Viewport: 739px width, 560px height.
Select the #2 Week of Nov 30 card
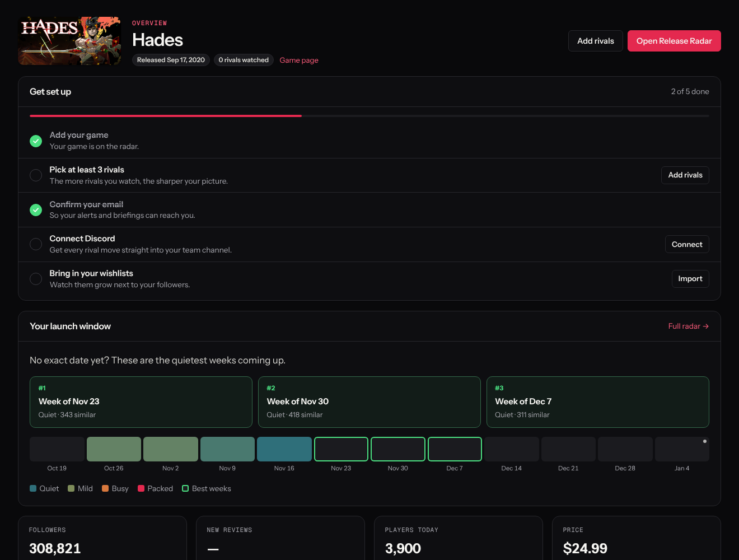click(369, 402)
